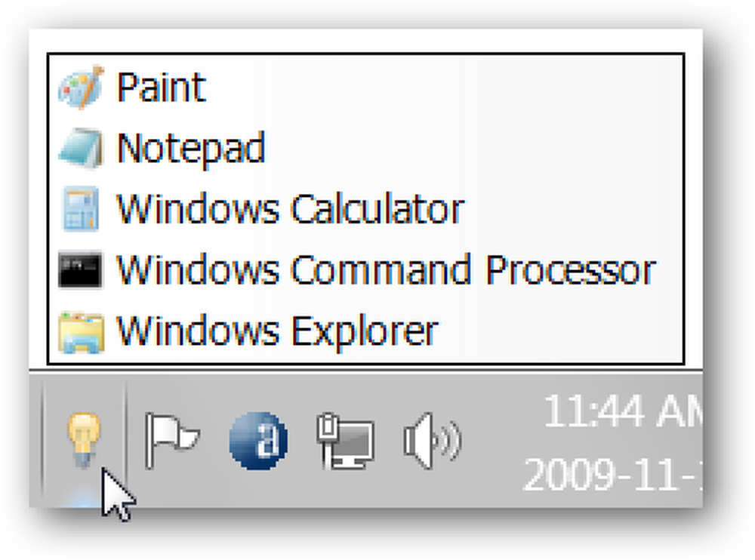The height and width of the screenshot is (560, 755).
Task: Click the white popup frame above the list
Action: [x=366, y=41]
